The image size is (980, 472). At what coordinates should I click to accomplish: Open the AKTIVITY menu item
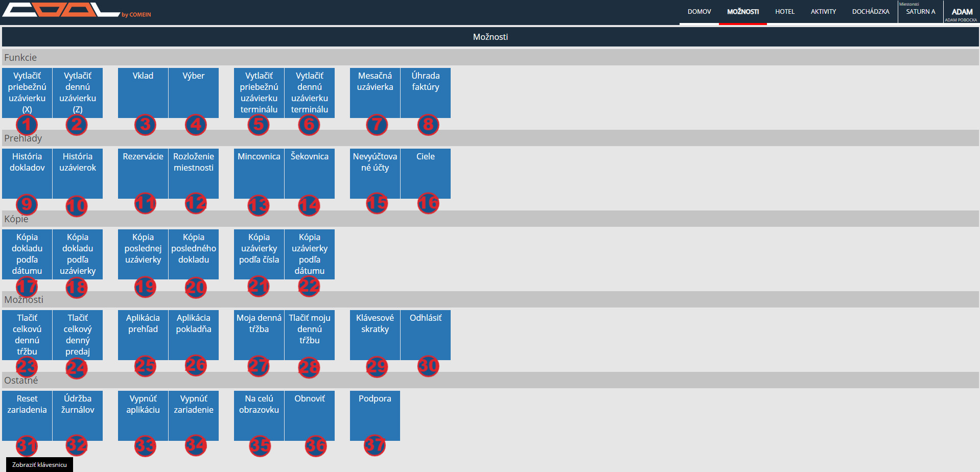[823, 12]
